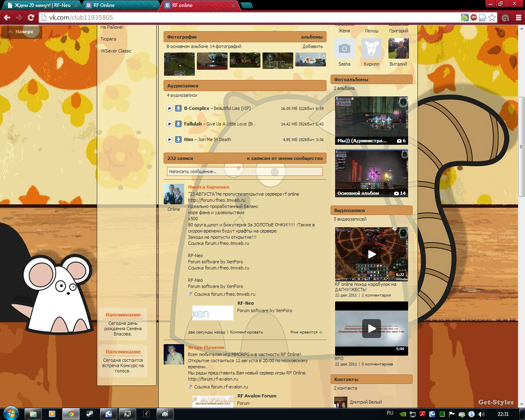Click the Paint taskbar icon
Viewport: 525px width, 420px height.
tap(165, 414)
